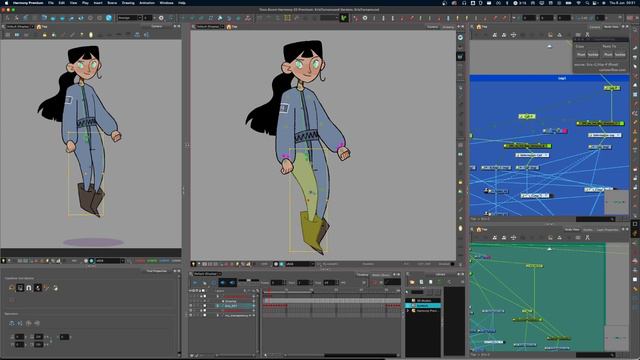Click the highlighted sound icon in Timeline toolbar
The width and height of the screenshot is (640, 360).
click(x=222, y=282)
